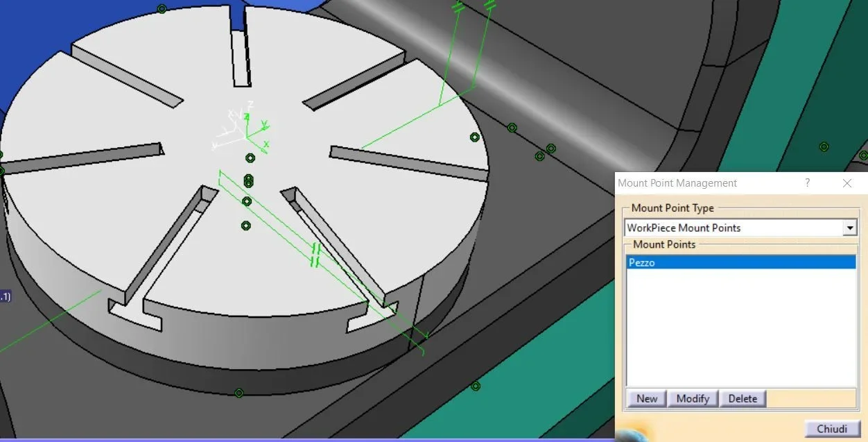Delete the selected mount point
Viewport: 868px width, 442px height.
click(743, 398)
